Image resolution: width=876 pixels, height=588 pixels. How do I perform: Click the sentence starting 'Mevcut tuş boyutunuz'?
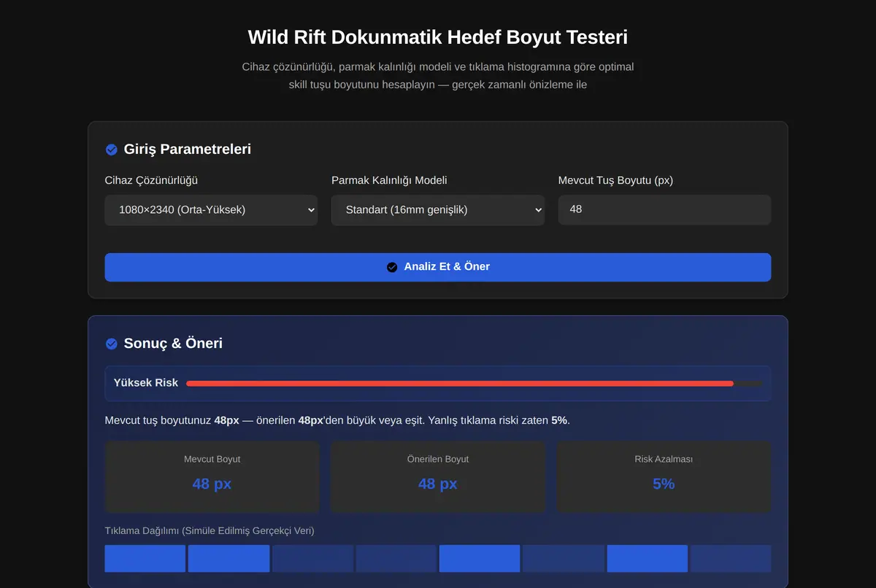pos(337,421)
